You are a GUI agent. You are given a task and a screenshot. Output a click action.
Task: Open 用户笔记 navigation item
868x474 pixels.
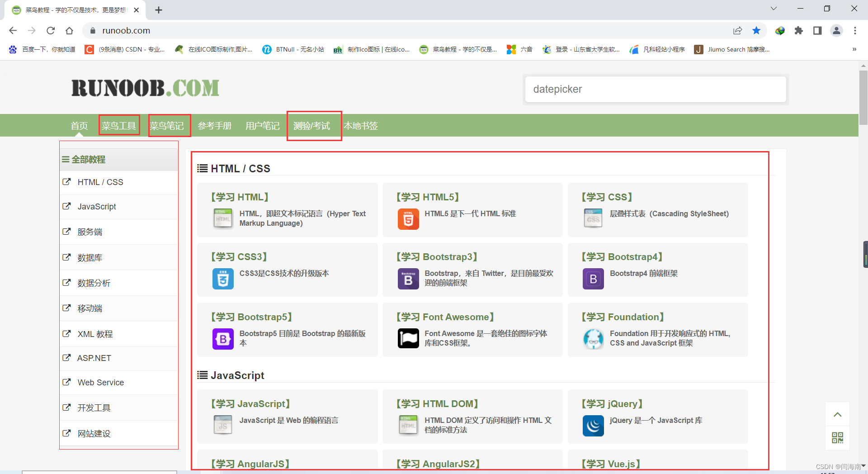click(x=263, y=126)
